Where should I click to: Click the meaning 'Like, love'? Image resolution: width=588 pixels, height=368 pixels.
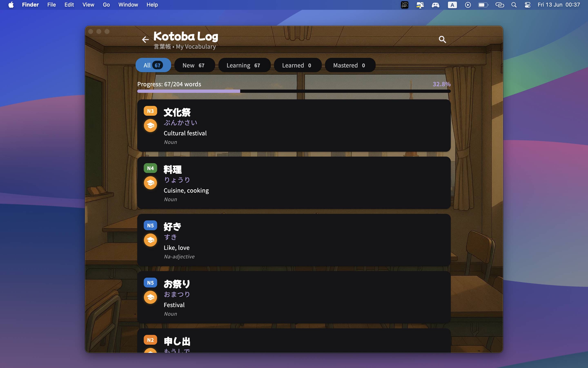click(177, 248)
